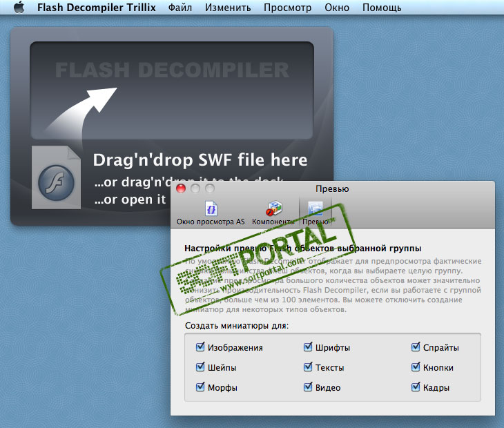This screenshot has height=428, width=504.
Task: Open the Apple menu
Action: (19, 7)
